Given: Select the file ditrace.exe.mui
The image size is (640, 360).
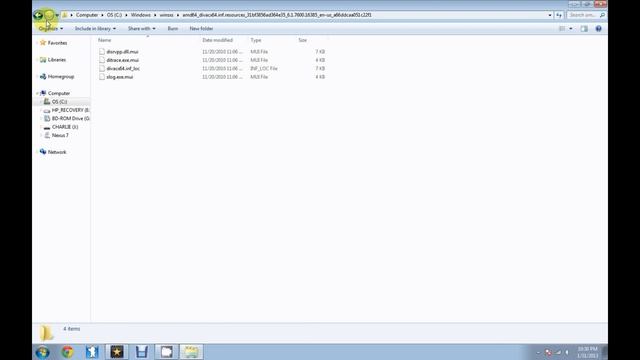Looking at the screenshot, I should pyautogui.click(x=122, y=60).
